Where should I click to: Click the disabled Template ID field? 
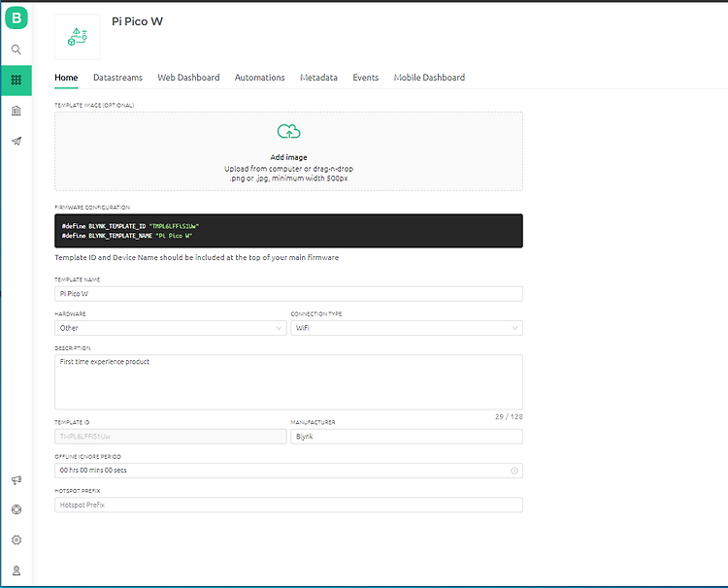171,437
